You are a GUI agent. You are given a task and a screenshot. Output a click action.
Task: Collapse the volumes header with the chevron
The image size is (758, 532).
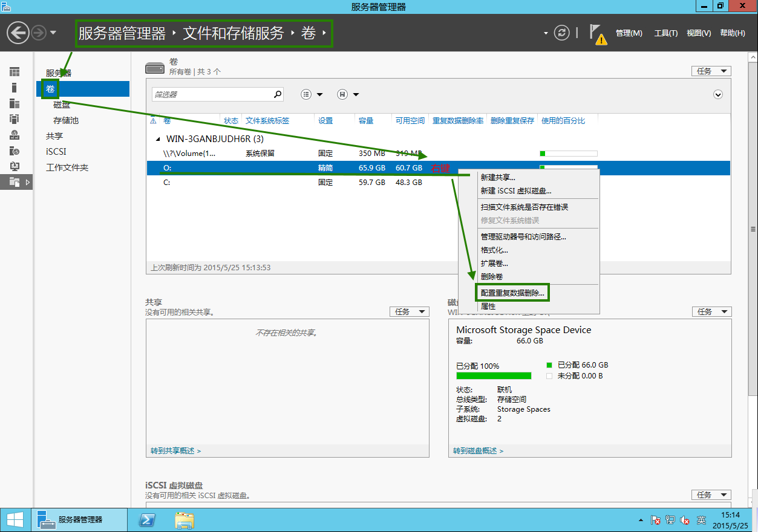(x=718, y=94)
